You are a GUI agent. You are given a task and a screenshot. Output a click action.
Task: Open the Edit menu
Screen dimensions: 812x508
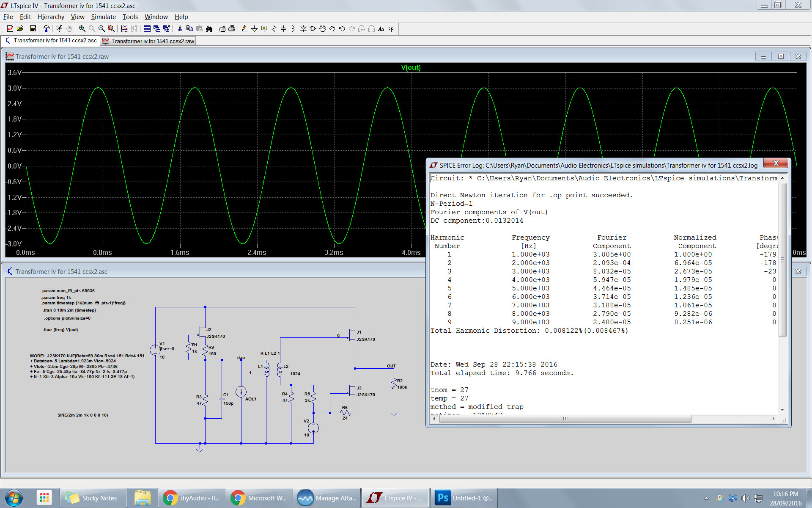pos(25,17)
